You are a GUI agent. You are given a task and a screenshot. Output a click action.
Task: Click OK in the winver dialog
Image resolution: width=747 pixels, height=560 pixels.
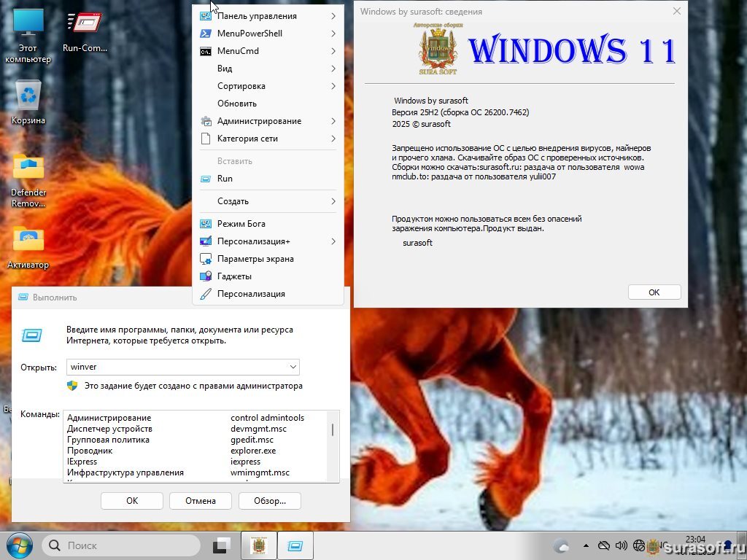(x=654, y=292)
